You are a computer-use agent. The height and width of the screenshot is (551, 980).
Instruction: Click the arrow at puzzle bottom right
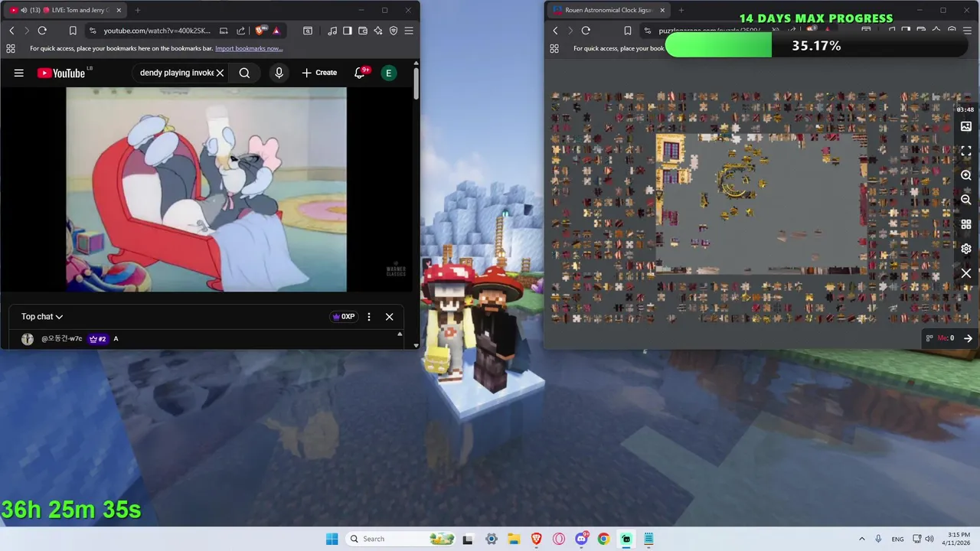click(968, 338)
